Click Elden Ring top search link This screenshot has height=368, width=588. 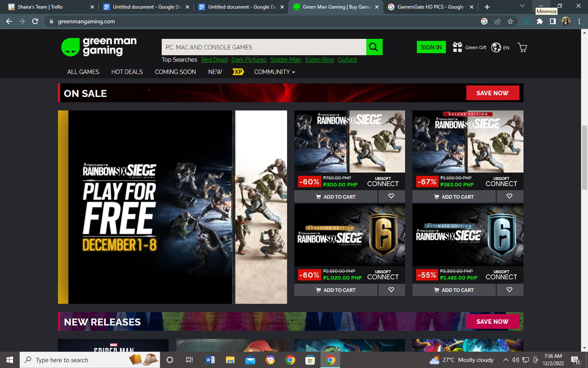point(320,60)
